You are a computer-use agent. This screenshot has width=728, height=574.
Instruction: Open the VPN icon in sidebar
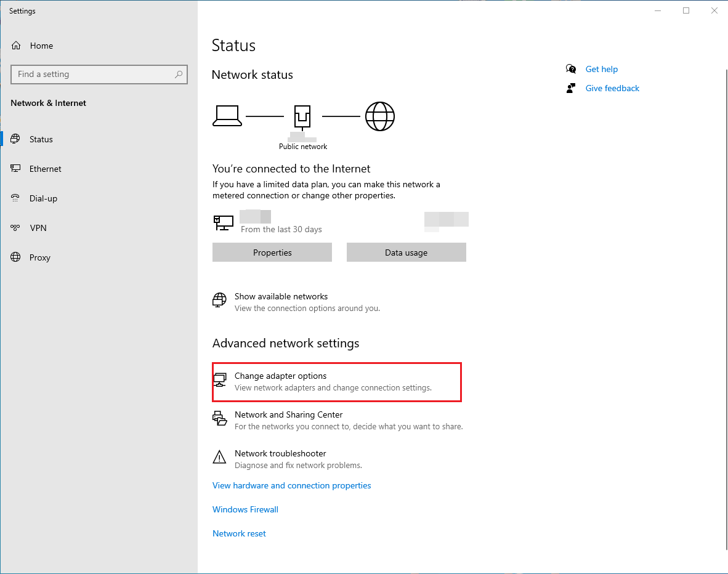(16, 228)
